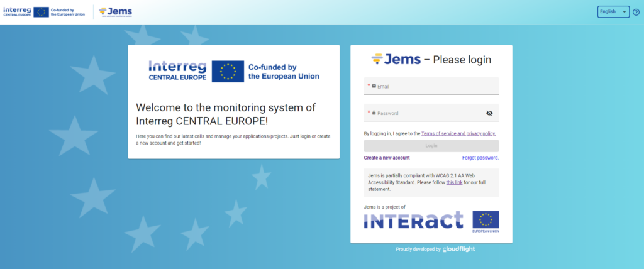Click the lock icon in Password field
This screenshot has width=644, height=269.
[374, 113]
